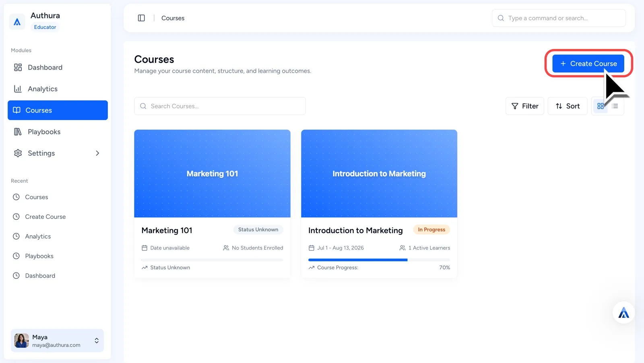
Task: Select Courses in Modules menu
Action: pyautogui.click(x=58, y=110)
